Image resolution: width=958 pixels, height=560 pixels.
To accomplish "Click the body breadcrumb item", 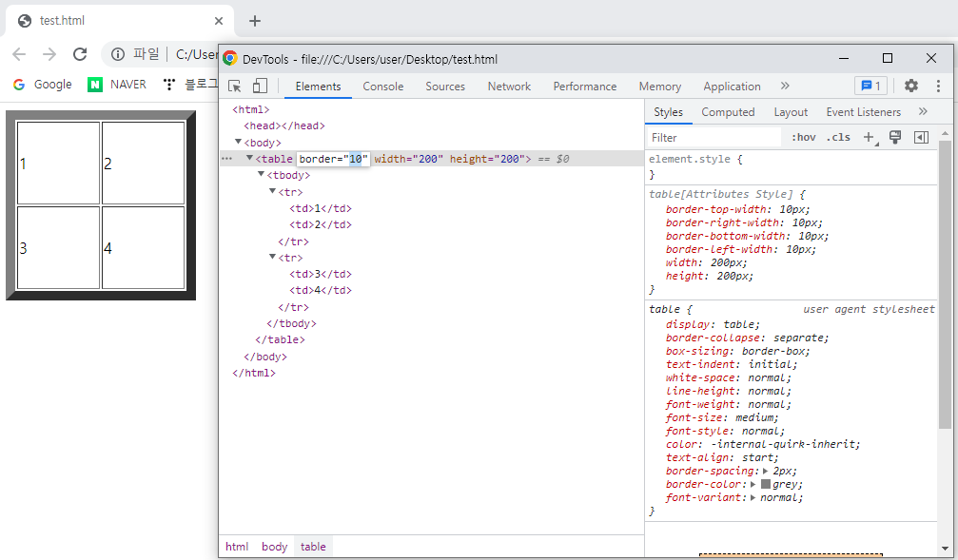I will pyautogui.click(x=274, y=547).
